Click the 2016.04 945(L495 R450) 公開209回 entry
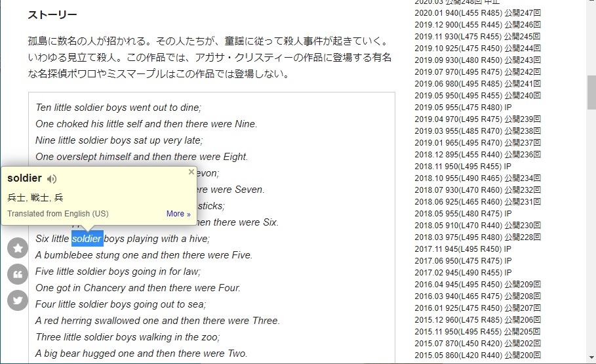 pyautogui.click(x=477, y=284)
